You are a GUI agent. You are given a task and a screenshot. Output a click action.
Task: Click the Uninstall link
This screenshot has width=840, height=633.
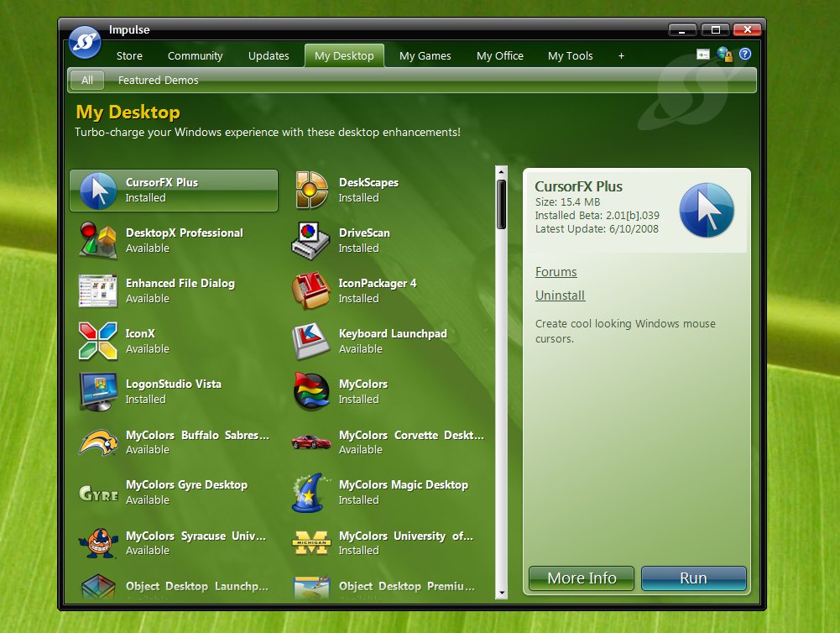561,296
